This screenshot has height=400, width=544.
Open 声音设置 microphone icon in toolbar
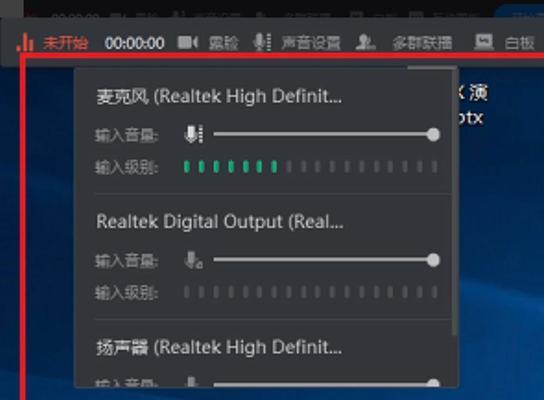point(262,42)
